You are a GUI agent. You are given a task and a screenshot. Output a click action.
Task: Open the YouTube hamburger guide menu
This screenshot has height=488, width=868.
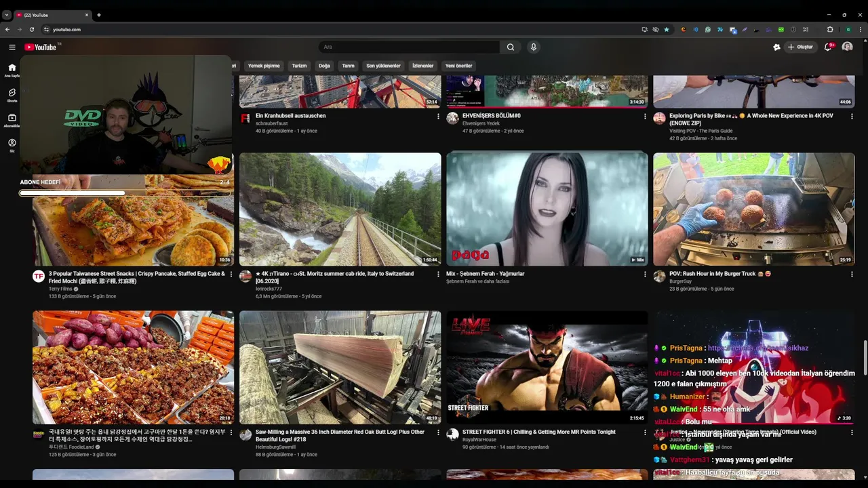point(12,47)
